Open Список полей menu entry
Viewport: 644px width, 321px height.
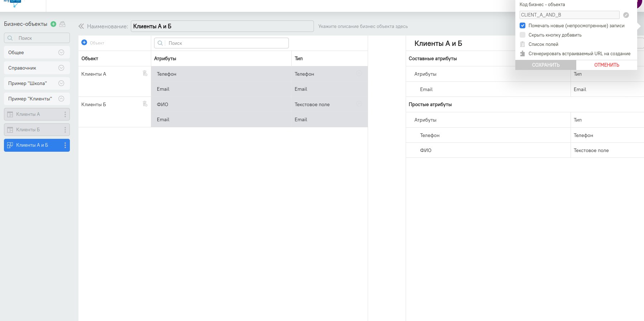pos(543,44)
